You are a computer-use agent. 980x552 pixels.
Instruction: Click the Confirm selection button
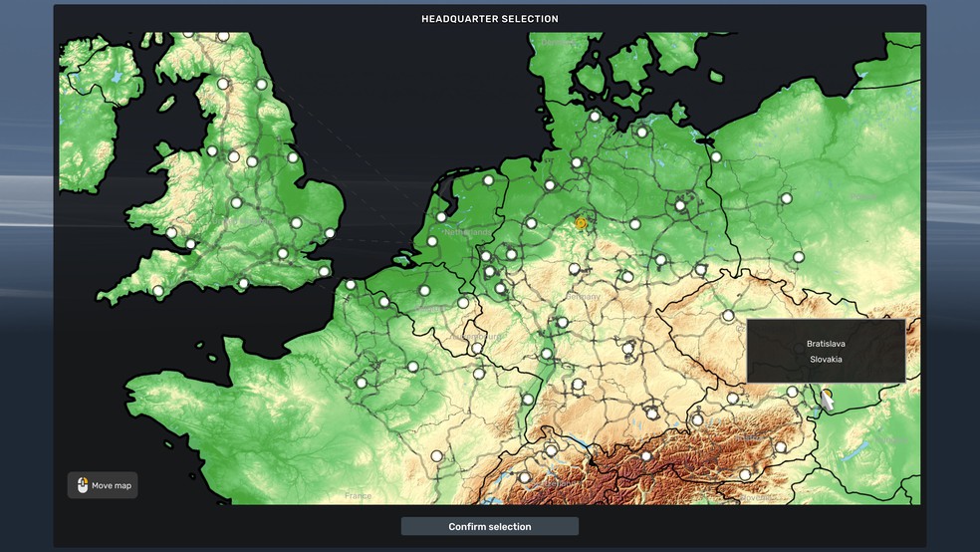(x=489, y=526)
